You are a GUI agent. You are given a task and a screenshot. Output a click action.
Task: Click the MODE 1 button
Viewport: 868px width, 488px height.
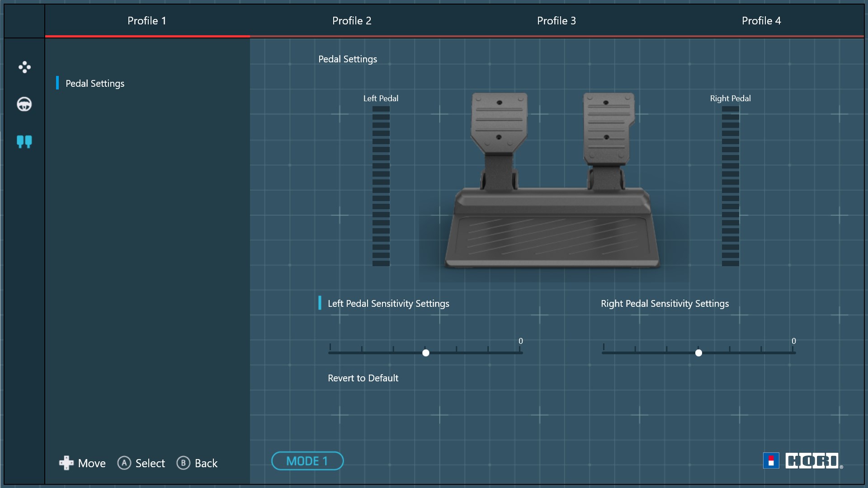coord(307,461)
